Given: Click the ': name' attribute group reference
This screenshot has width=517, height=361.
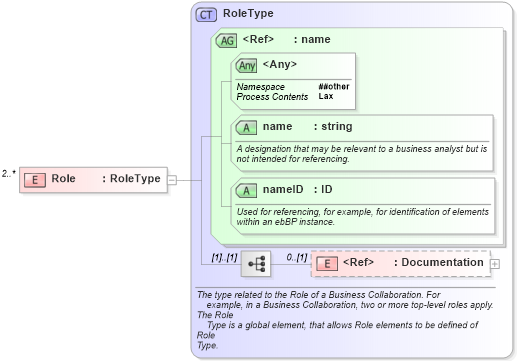Looking at the screenshot, I should pos(312,39).
